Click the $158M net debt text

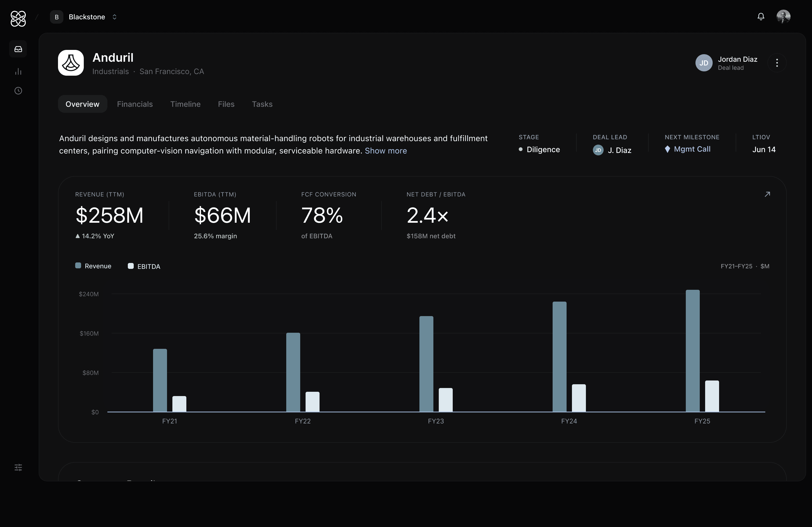pos(431,236)
